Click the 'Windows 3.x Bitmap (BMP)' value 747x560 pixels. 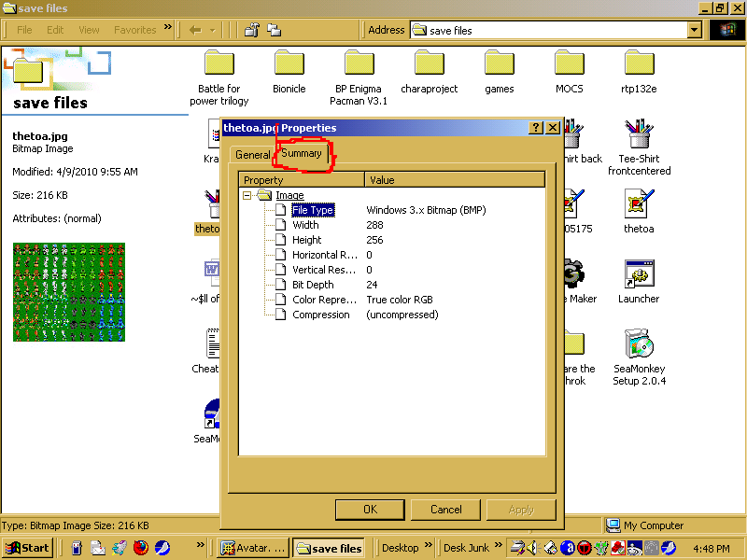tap(426, 210)
